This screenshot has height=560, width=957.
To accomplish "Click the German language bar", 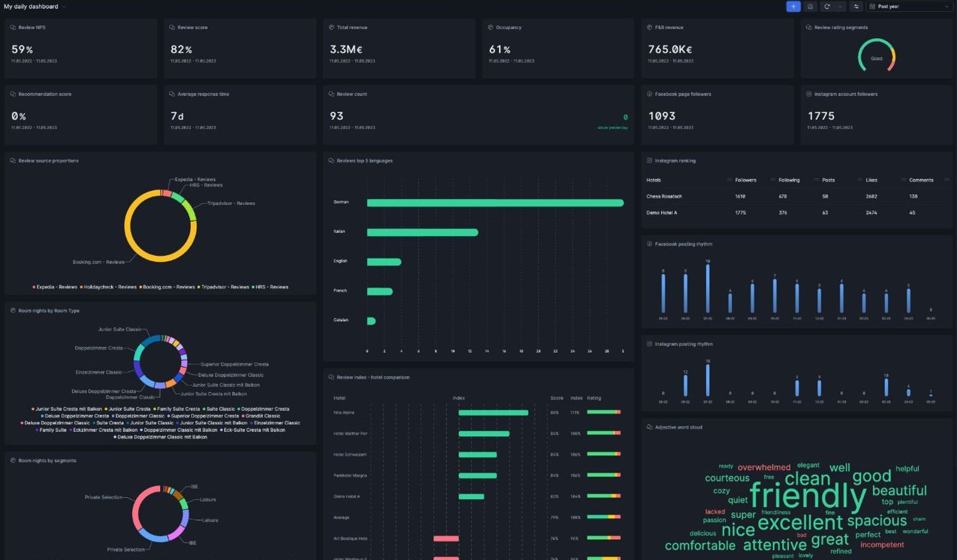I will coord(495,203).
